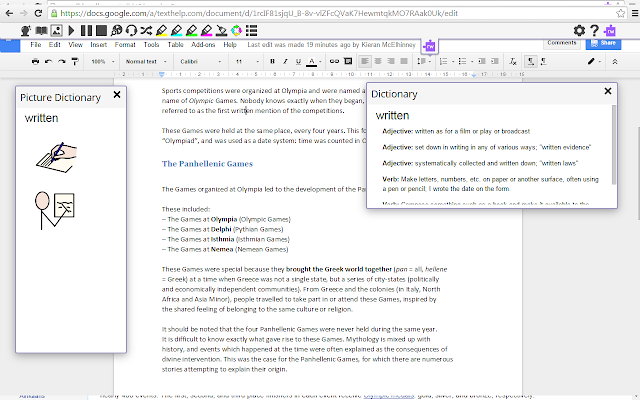The width and height of the screenshot is (640, 400).
Task: Clear formatting with the Tx icon
Action: pos(513,62)
